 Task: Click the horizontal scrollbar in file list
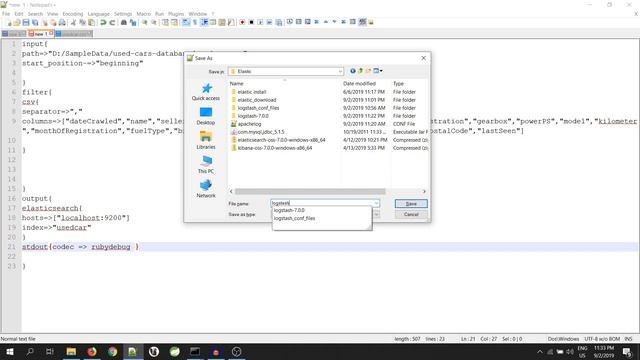click(310, 191)
